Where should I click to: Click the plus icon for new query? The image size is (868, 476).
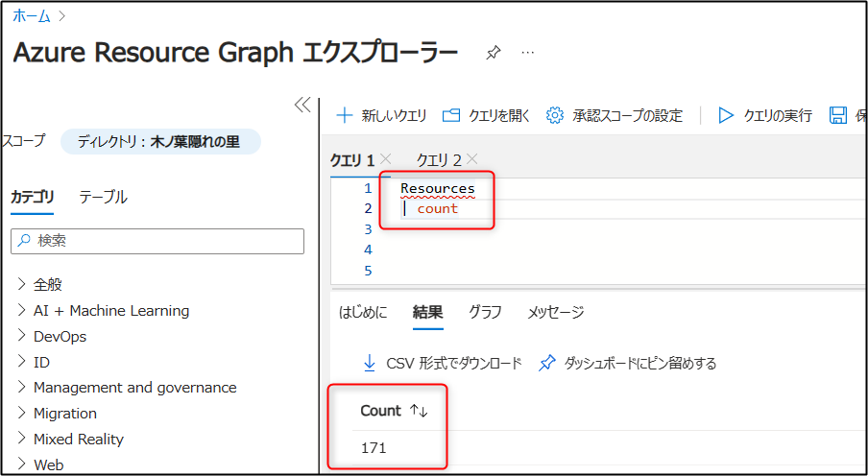pos(345,116)
